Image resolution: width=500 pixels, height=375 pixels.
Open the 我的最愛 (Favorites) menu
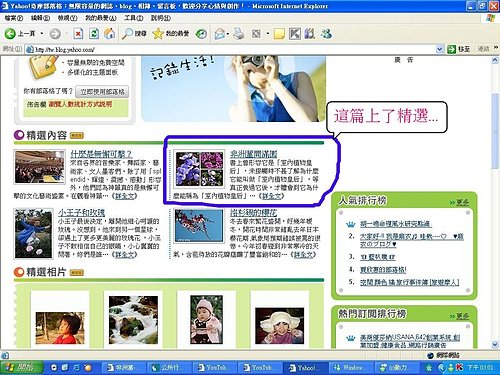coord(101,18)
